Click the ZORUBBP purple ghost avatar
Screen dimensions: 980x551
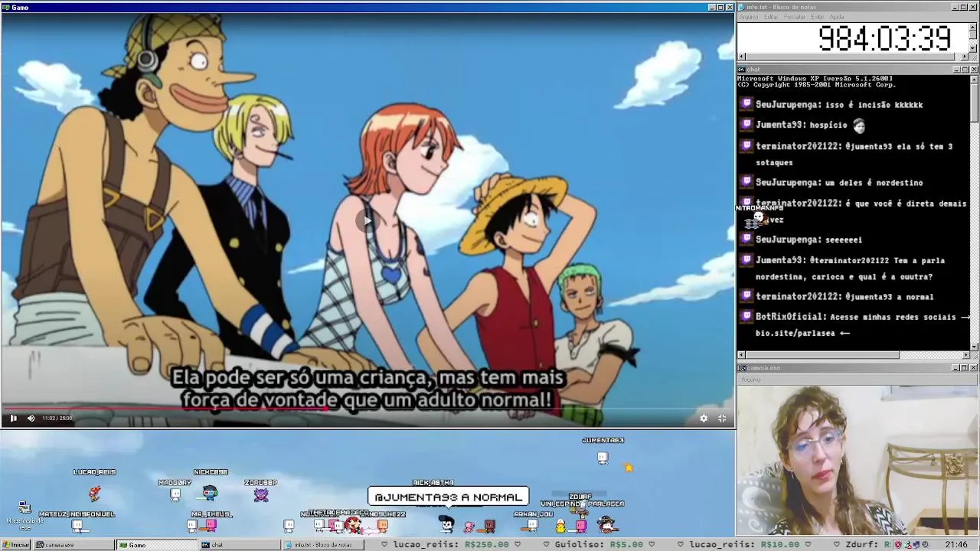pyautogui.click(x=261, y=494)
